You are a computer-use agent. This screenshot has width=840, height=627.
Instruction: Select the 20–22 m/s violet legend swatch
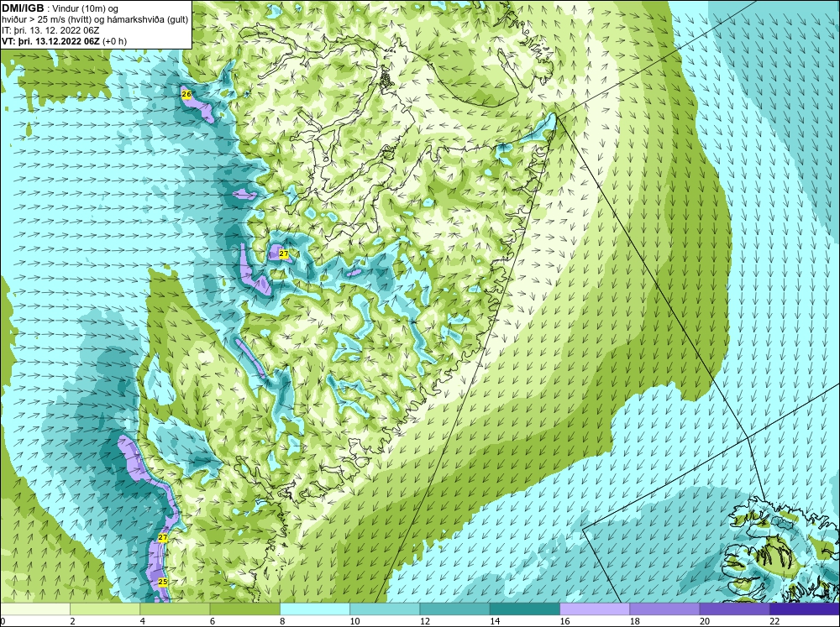(734, 609)
